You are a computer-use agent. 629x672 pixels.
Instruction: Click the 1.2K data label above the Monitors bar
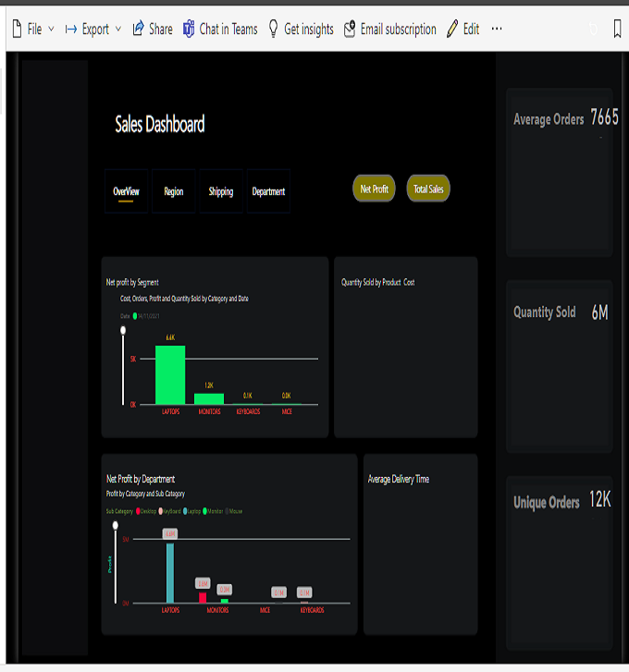coord(209,385)
